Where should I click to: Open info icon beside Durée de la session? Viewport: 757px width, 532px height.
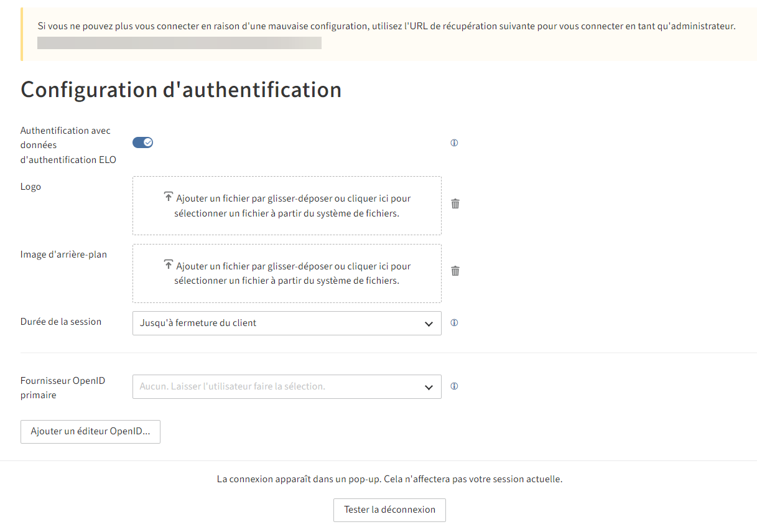(454, 323)
